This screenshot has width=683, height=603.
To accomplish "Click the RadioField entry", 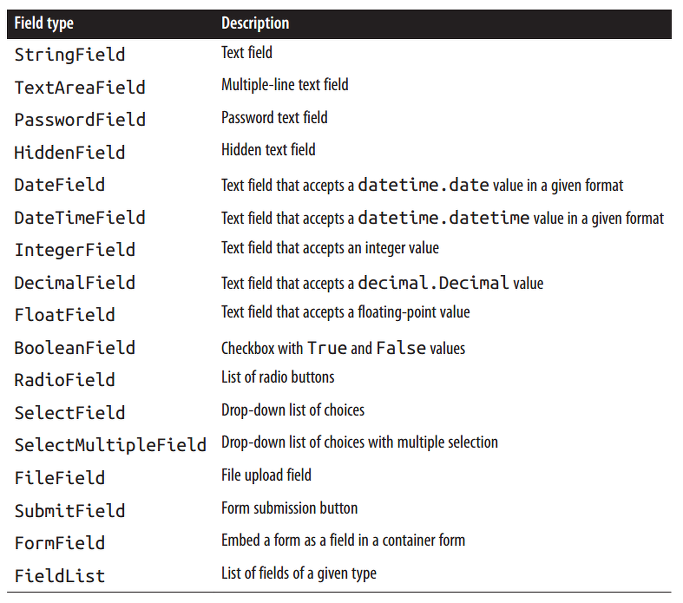I will pyautogui.click(x=65, y=380).
